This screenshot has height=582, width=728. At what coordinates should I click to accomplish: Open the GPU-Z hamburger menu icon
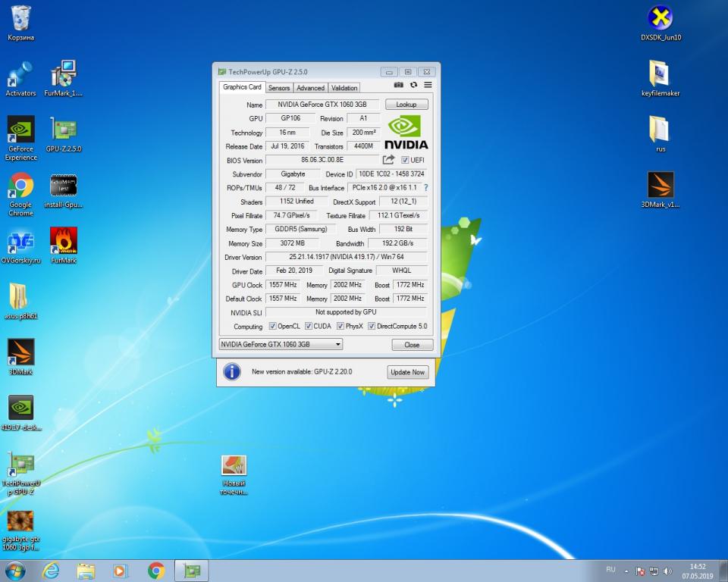(428, 85)
